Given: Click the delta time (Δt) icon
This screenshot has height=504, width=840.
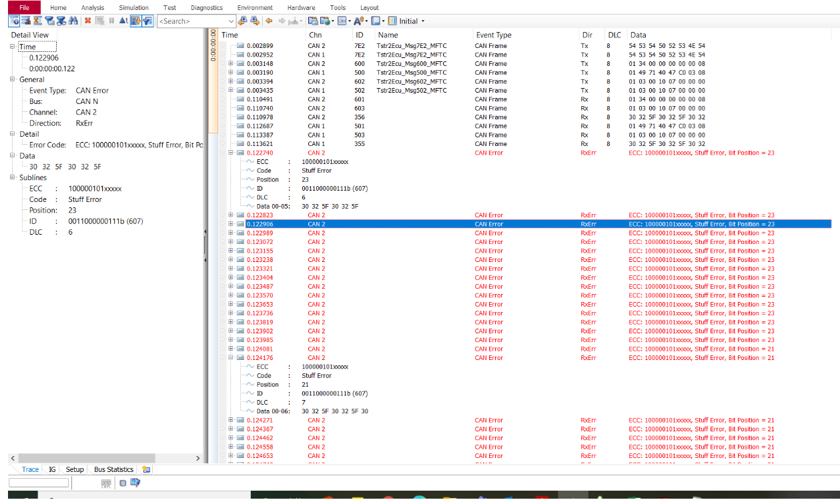Looking at the screenshot, I should point(123,21).
